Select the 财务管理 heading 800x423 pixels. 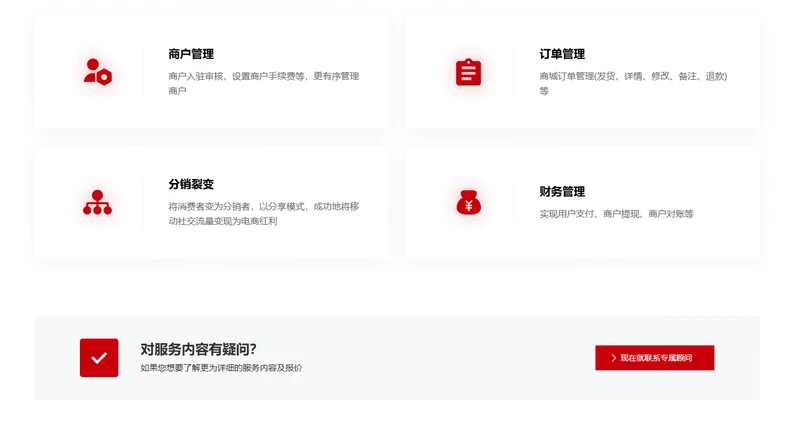(562, 191)
